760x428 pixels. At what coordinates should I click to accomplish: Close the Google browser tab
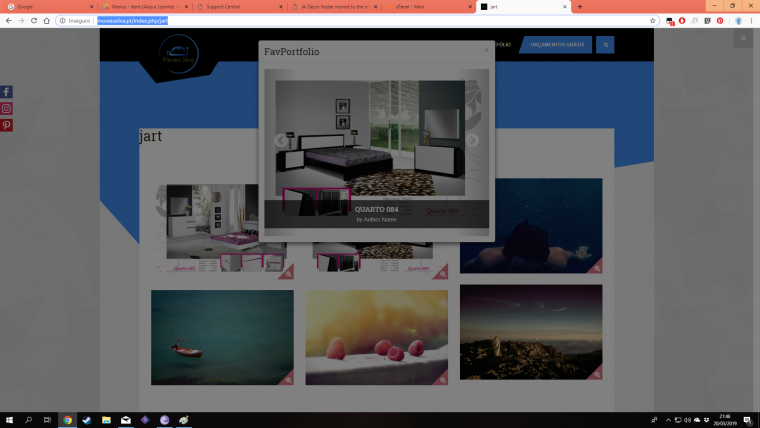pos(92,7)
